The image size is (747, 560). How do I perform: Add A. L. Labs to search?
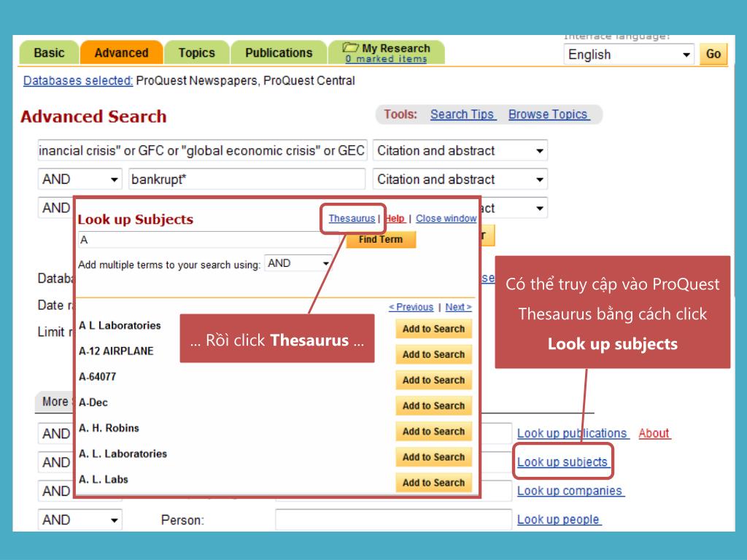click(433, 483)
